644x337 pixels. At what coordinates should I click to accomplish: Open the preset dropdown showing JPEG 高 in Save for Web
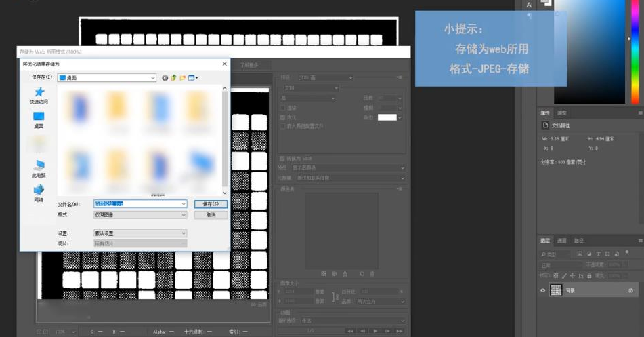[325, 77]
